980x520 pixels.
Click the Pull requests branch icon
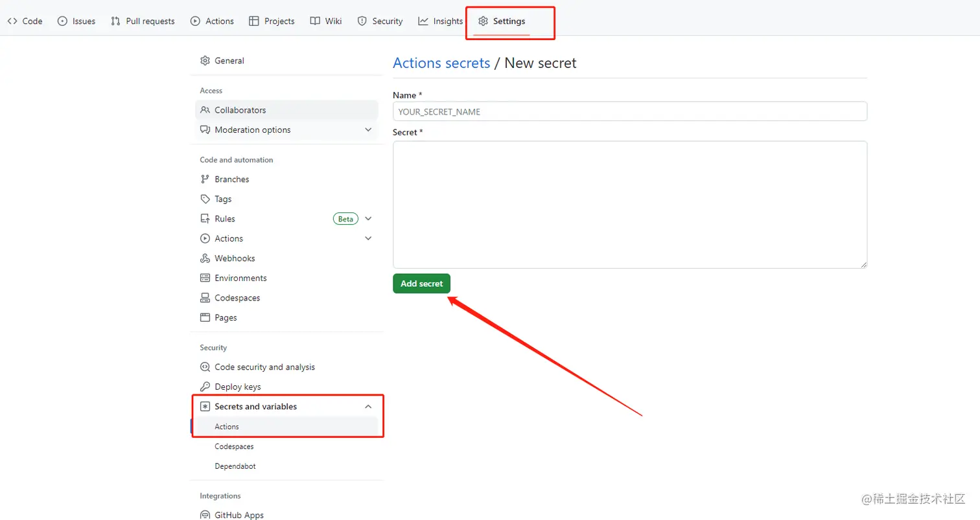pos(116,21)
